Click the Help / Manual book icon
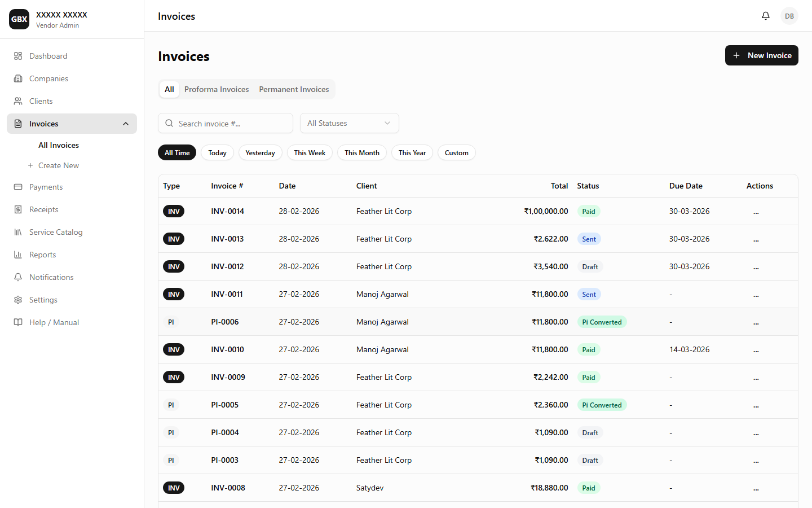Image resolution: width=812 pixels, height=508 pixels. 18,322
